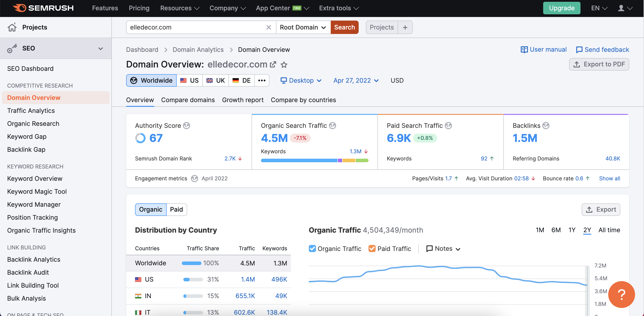Click the Export button above the chart
Viewport: 644px width, 316px height.
(x=601, y=209)
